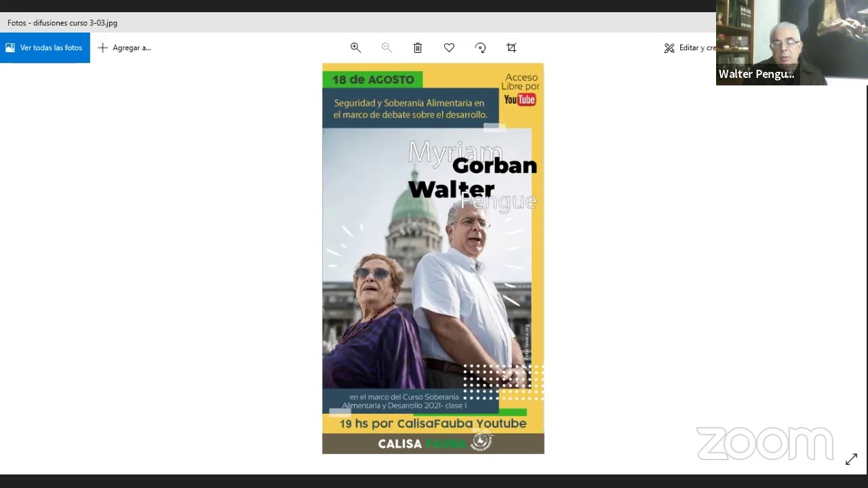Click the '18 de AGOSTO' text on flyer
Image resolution: width=868 pixels, height=488 pixels.
pos(373,79)
